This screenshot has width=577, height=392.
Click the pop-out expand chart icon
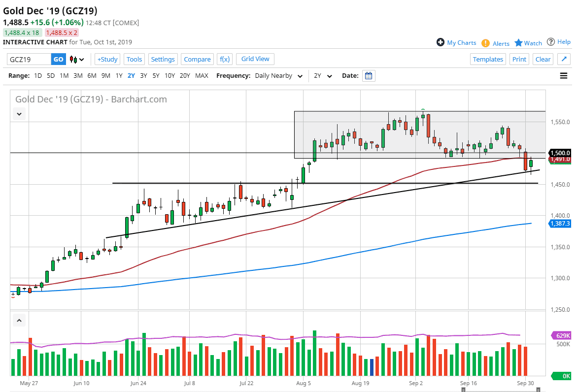tap(564, 59)
